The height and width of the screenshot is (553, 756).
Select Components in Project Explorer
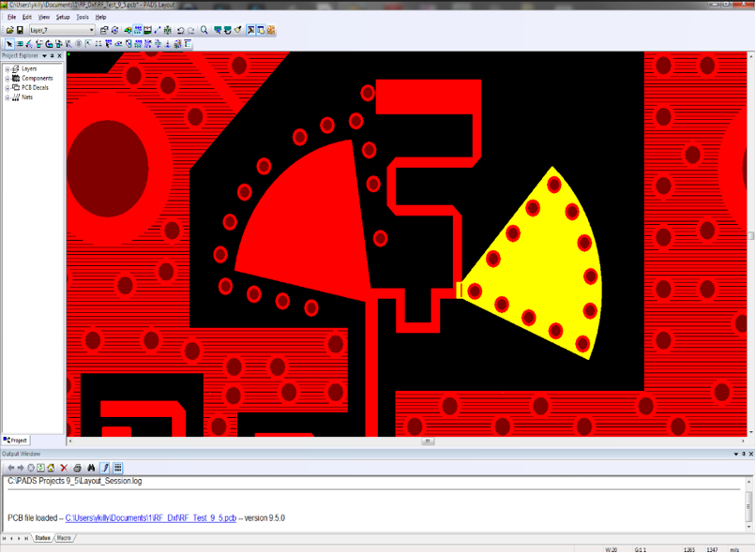(x=38, y=79)
